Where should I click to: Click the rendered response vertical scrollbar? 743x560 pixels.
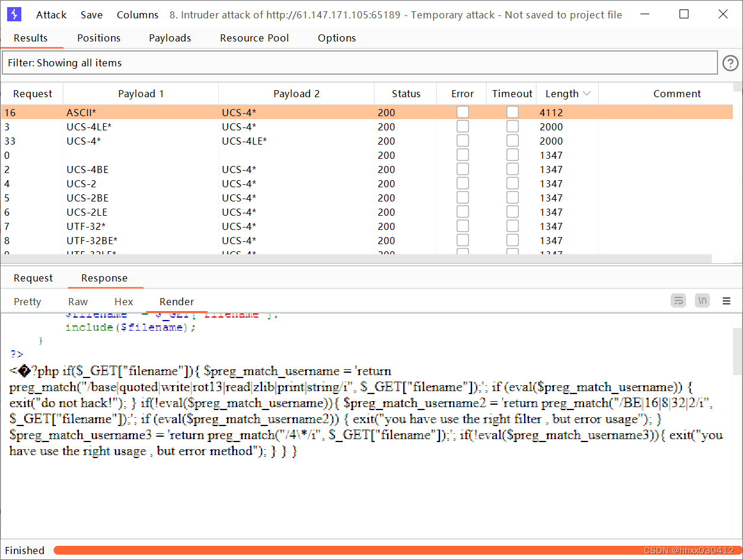(x=737, y=351)
